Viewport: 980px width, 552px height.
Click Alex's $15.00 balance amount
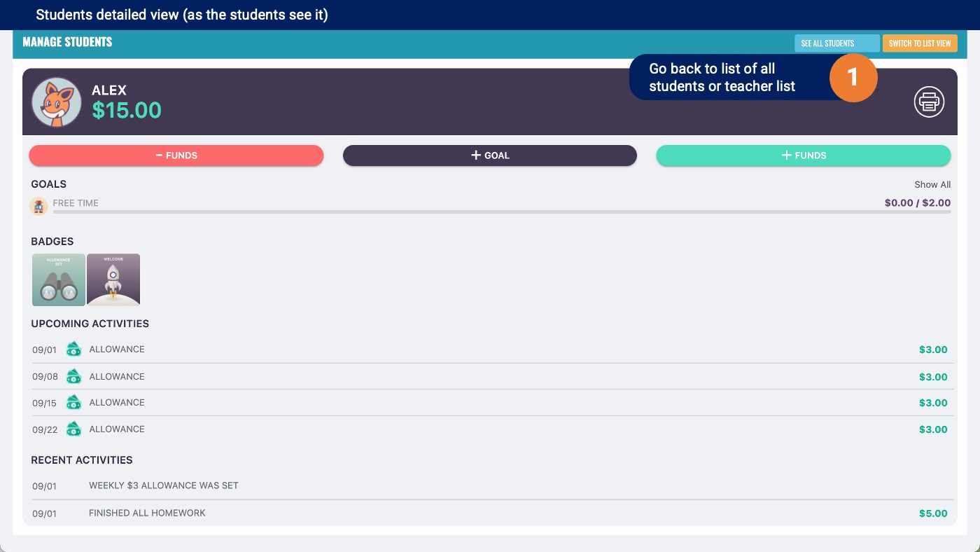(127, 110)
